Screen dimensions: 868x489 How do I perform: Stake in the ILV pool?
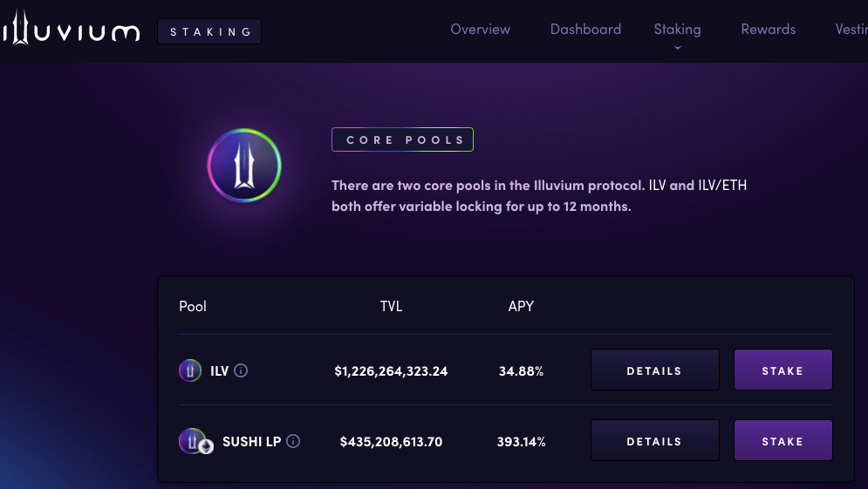(783, 370)
